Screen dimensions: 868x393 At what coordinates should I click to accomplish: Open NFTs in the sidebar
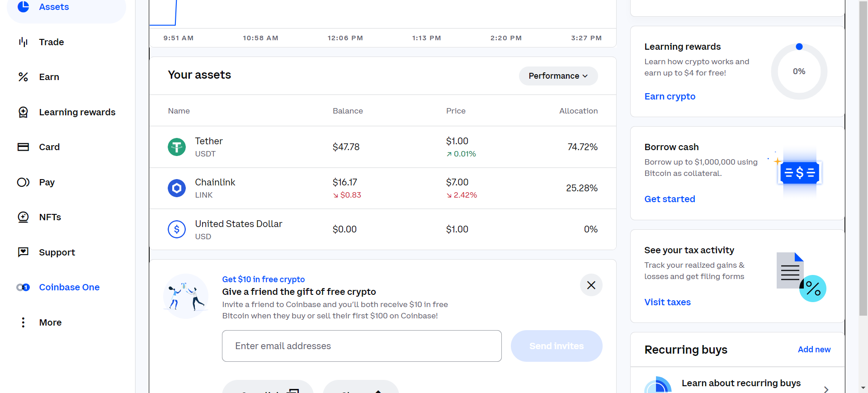click(50, 217)
